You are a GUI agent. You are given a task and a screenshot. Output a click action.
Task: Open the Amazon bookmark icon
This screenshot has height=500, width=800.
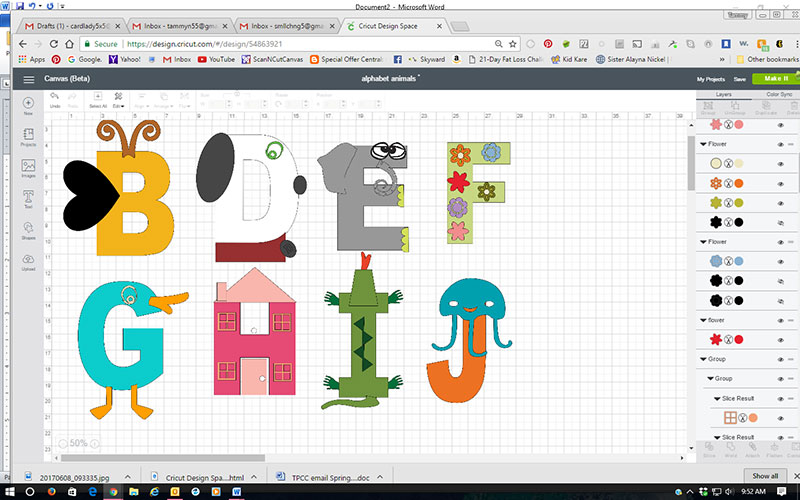point(457,59)
